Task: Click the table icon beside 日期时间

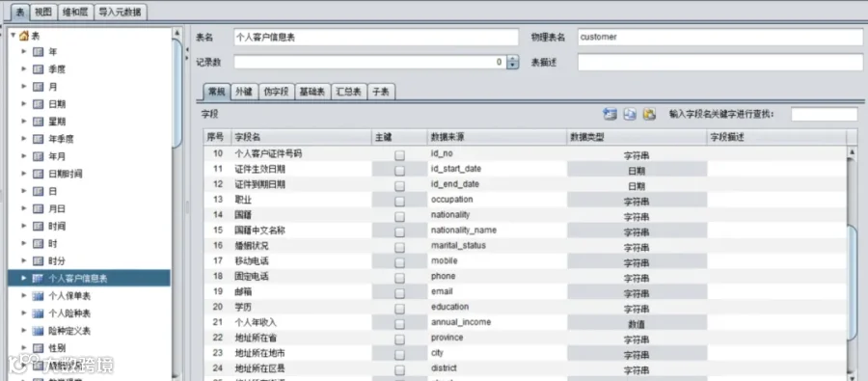Action: coord(39,174)
